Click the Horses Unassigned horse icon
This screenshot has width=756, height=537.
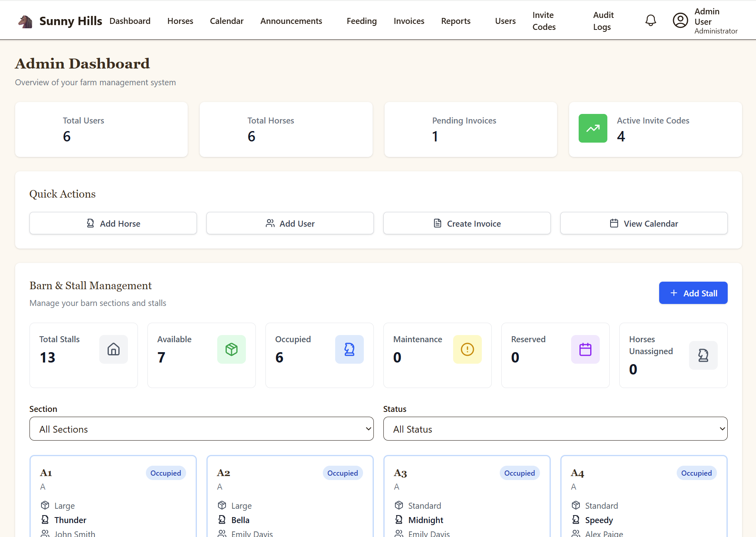coord(703,355)
